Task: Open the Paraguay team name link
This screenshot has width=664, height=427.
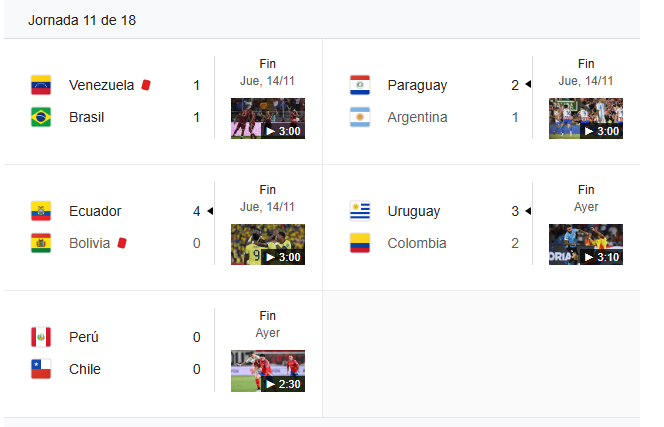Action: tap(417, 86)
